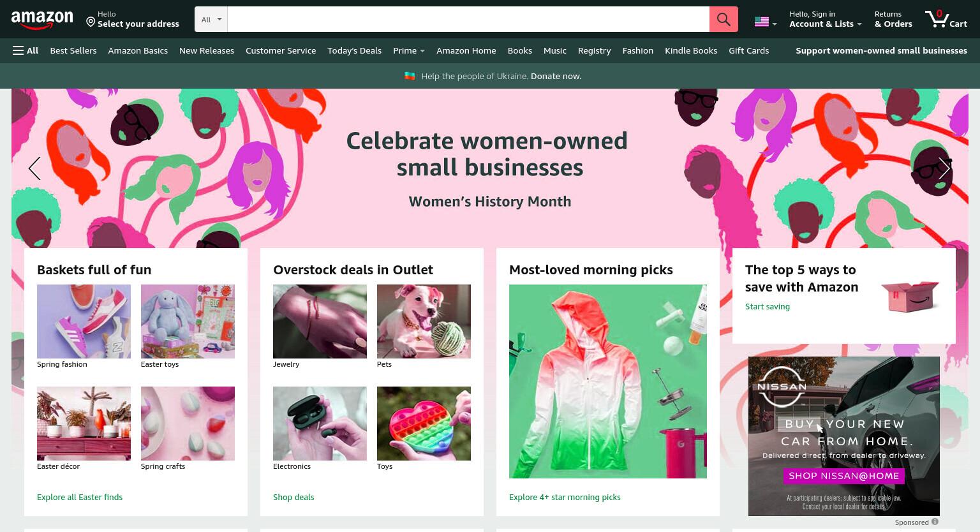Click the Nissan logo in ad
The height and width of the screenshot is (532, 980).
click(782, 387)
